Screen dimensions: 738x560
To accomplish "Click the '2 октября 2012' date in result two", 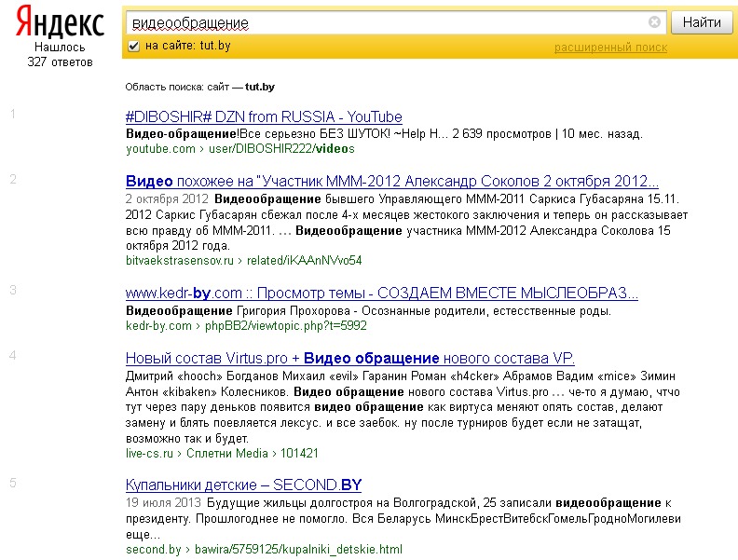I will click(x=167, y=198).
